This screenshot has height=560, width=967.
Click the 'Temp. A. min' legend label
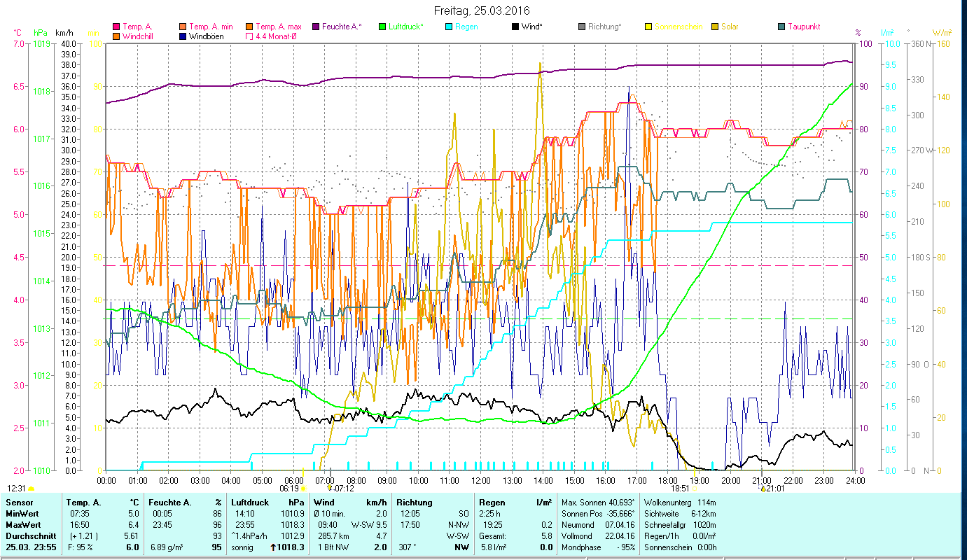point(212,27)
